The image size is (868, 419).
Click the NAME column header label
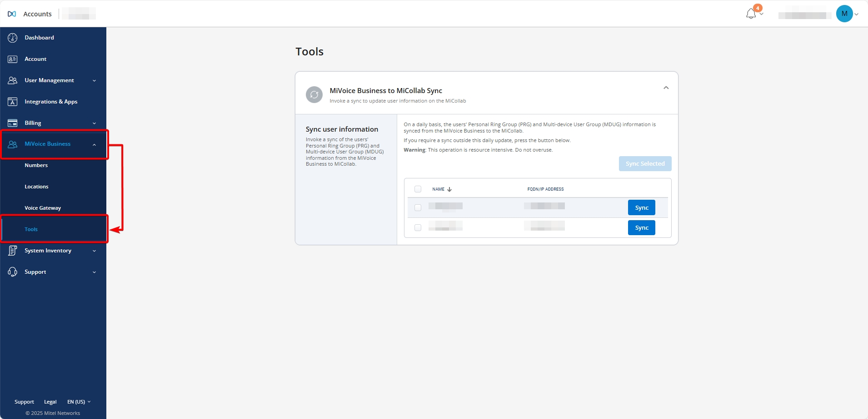(x=438, y=189)
